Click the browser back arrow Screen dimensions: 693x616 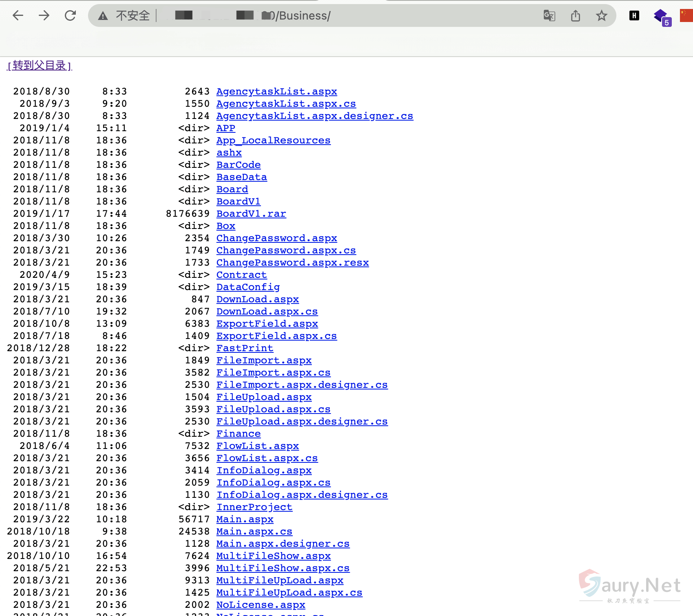[18, 16]
